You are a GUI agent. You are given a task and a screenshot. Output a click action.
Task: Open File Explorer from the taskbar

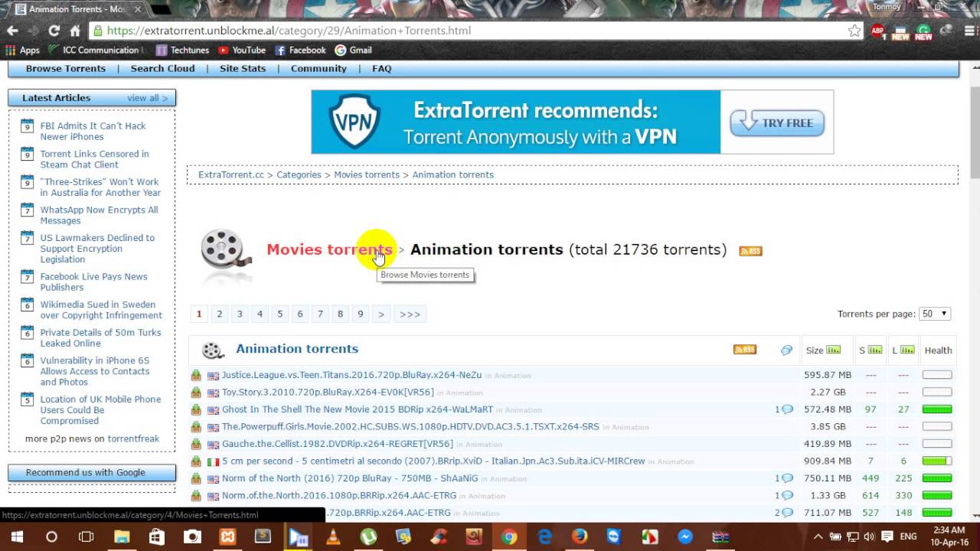121,536
